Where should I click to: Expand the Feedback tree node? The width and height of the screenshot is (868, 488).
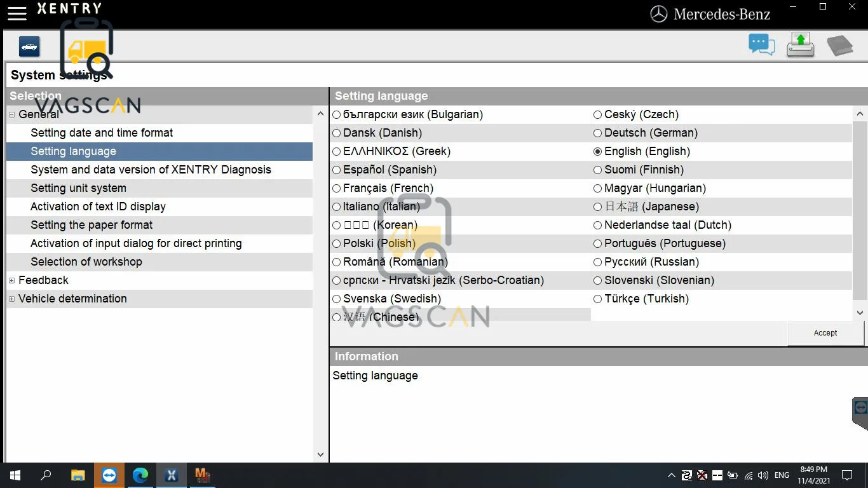click(12, 281)
